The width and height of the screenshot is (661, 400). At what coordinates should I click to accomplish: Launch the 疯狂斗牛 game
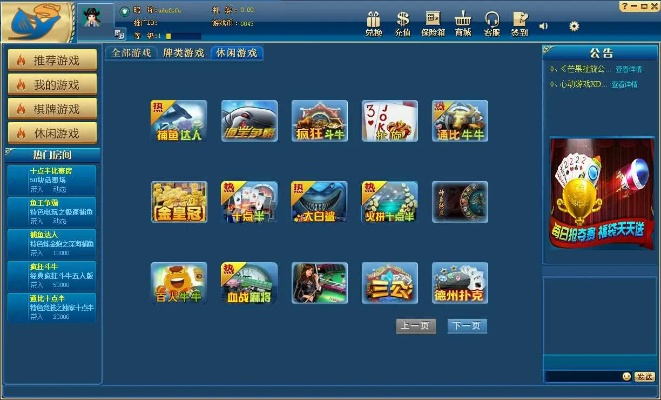coord(319,121)
